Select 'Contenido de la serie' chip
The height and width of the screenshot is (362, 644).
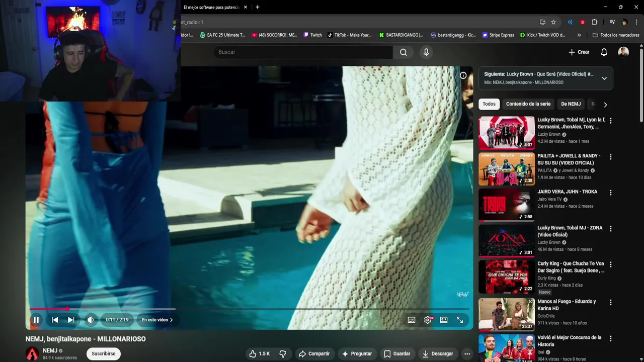(528, 104)
